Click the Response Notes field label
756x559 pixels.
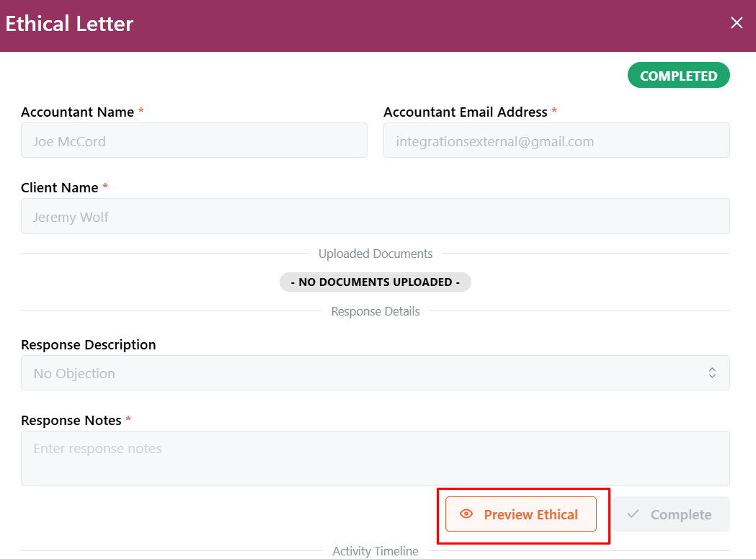[x=73, y=420]
